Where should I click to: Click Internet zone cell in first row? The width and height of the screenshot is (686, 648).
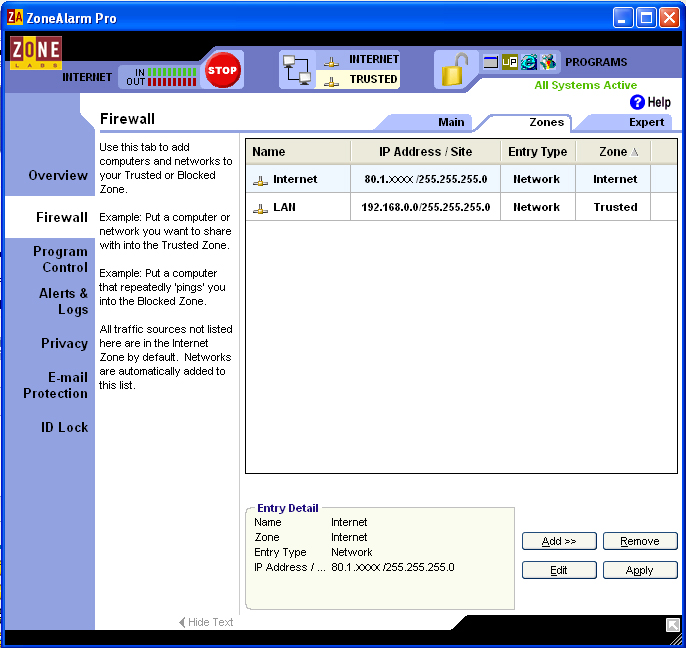pyautogui.click(x=613, y=179)
